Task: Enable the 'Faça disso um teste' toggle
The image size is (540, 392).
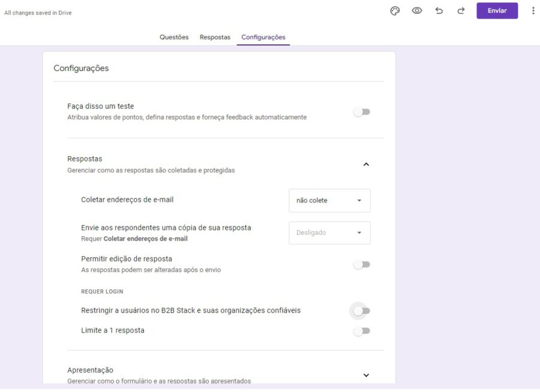Action: pos(362,112)
